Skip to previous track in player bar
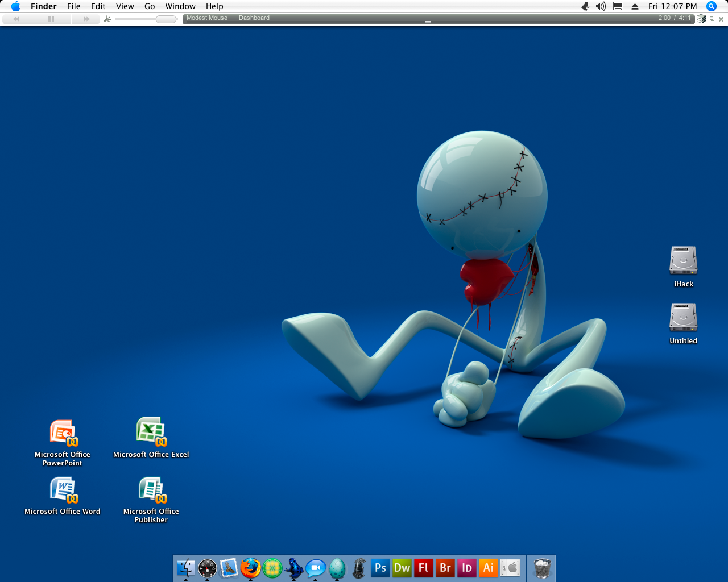The width and height of the screenshot is (728, 582). click(16, 19)
